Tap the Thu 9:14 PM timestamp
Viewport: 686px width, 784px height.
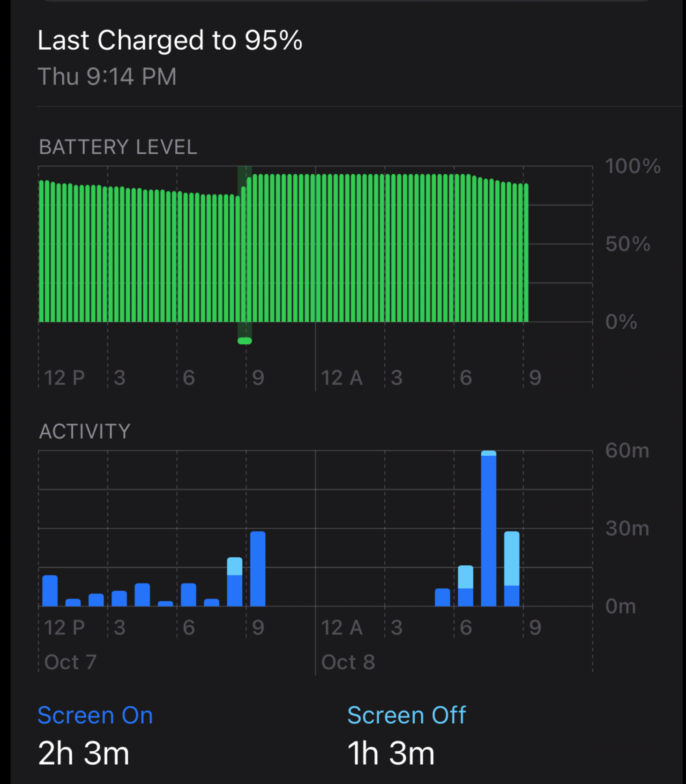pyautogui.click(x=107, y=76)
